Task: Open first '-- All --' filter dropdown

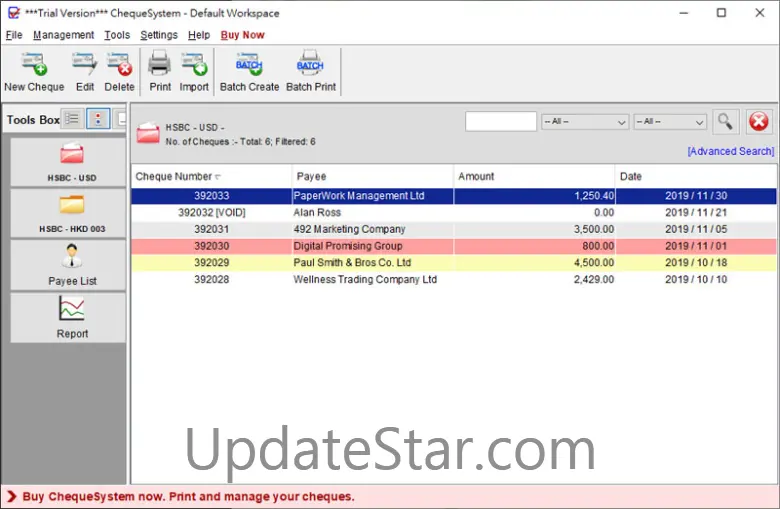Action: pos(585,121)
